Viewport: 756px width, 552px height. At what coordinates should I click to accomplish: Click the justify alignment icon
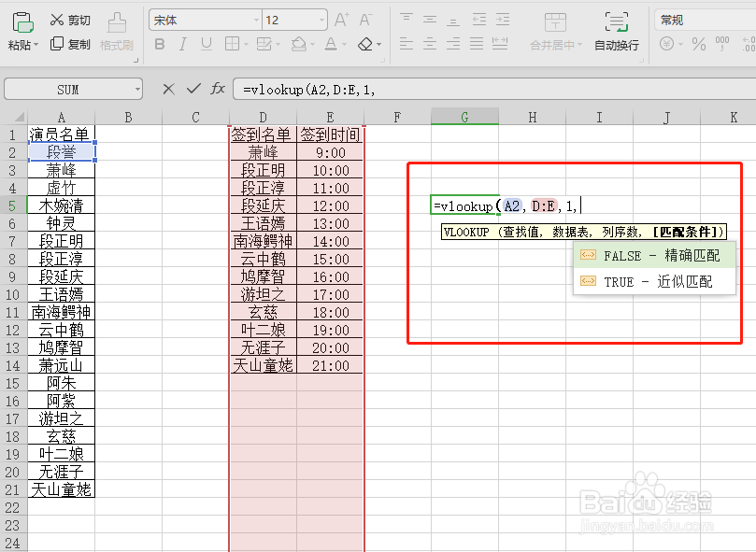coord(477,44)
